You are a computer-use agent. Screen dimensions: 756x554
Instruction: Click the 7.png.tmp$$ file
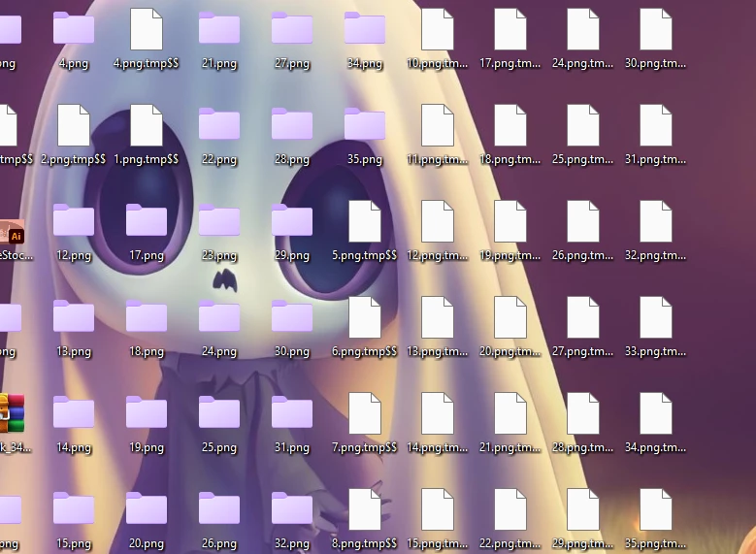point(365,412)
